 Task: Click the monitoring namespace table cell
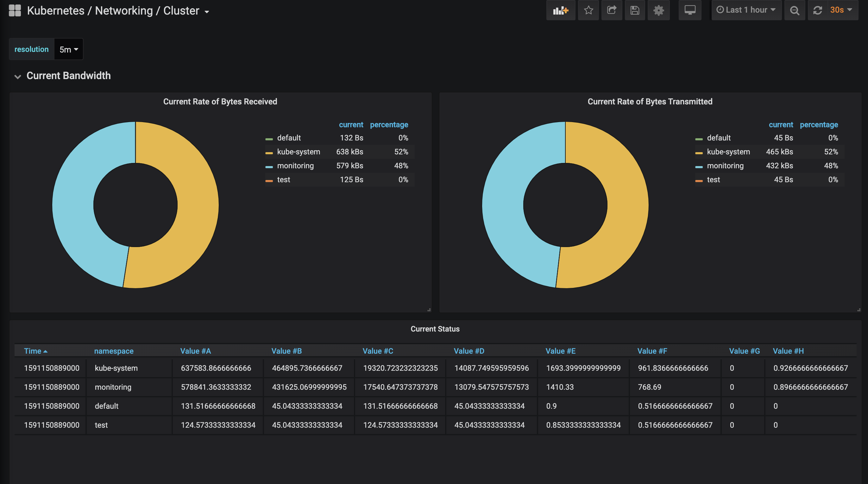tap(129, 387)
